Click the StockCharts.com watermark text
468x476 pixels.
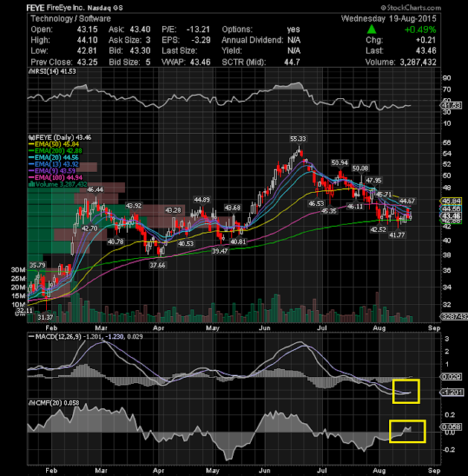411,7
